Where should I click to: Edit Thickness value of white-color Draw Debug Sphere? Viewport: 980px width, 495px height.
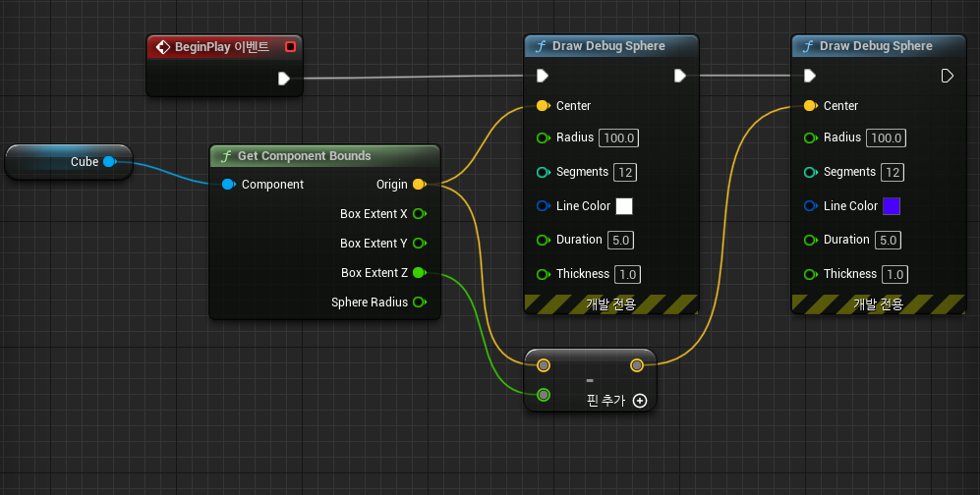(x=627, y=275)
